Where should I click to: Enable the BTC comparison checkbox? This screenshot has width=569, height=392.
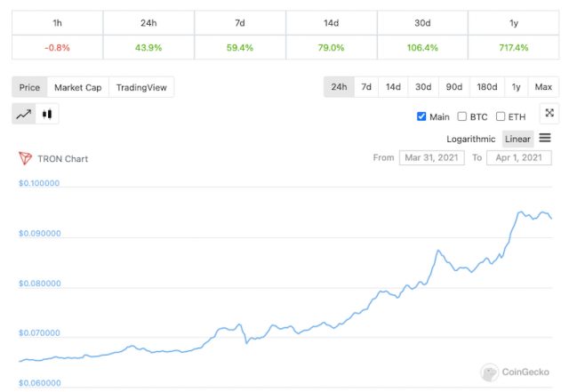(x=461, y=116)
